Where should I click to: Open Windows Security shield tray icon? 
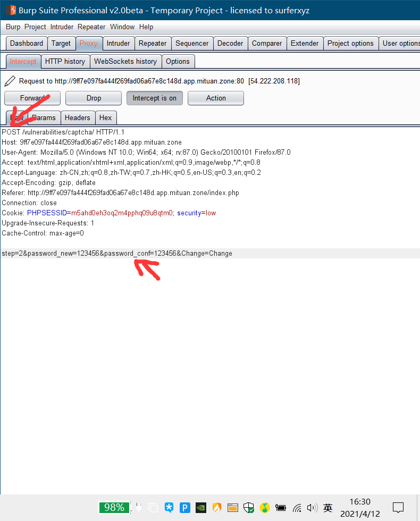click(249, 508)
